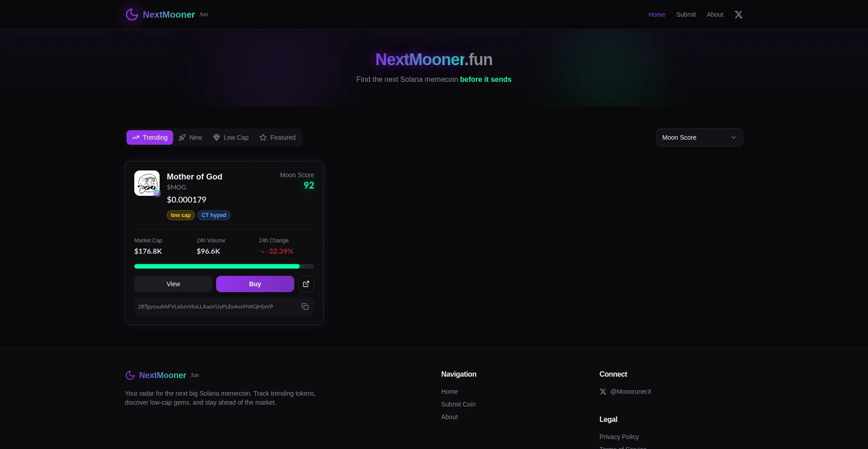The width and height of the screenshot is (868, 449).
Task: Click the Mother of God coin avatar
Action: coord(147,183)
